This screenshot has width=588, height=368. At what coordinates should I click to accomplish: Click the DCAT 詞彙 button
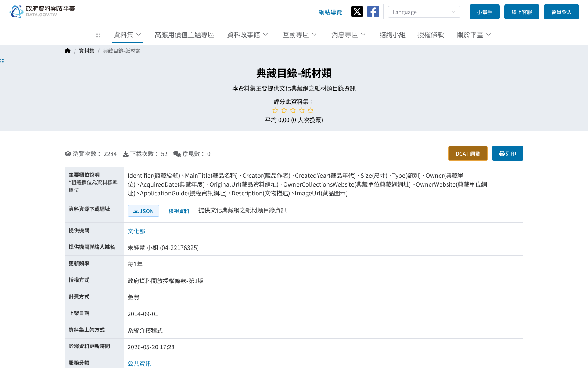468,153
